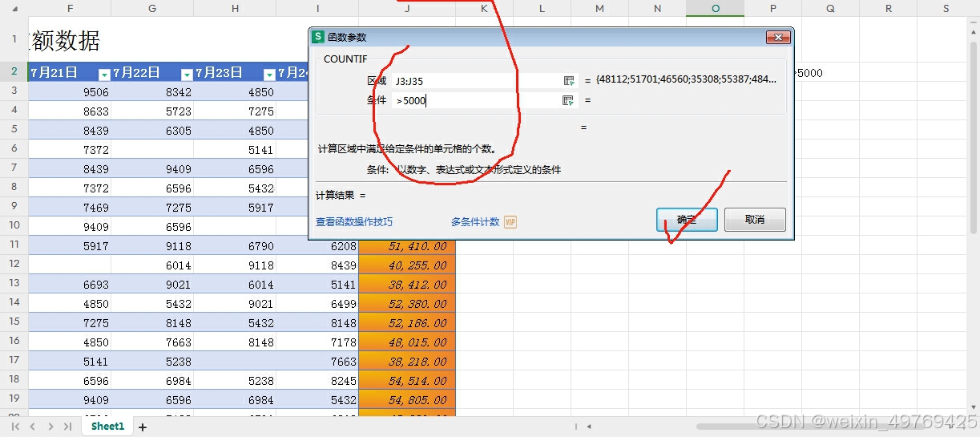Viewport: 980px width, 437px height.
Task: Click the range picker icon beside 区域 field
Action: [x=569, y=81]
